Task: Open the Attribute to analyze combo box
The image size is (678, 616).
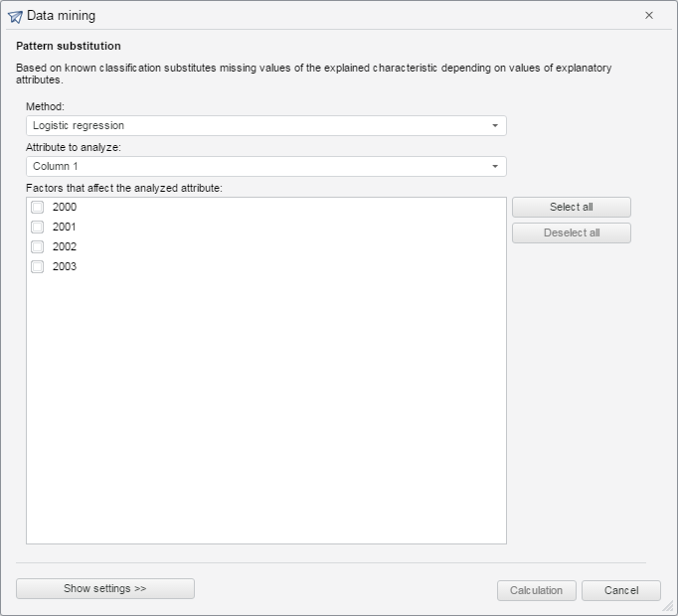Action: [258, 167]
